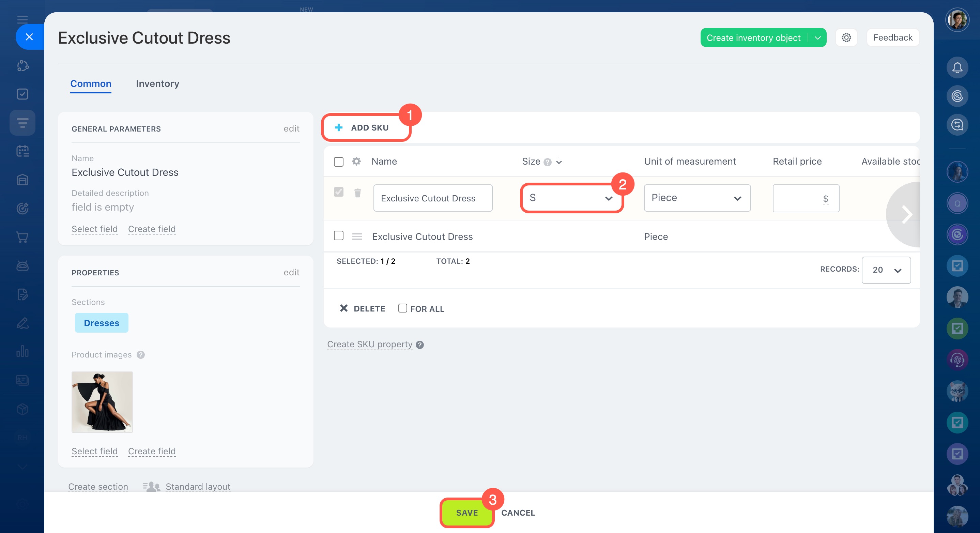Open the product card settings gear
This screenshot has width=980, height=533.
tap(846, 38)
